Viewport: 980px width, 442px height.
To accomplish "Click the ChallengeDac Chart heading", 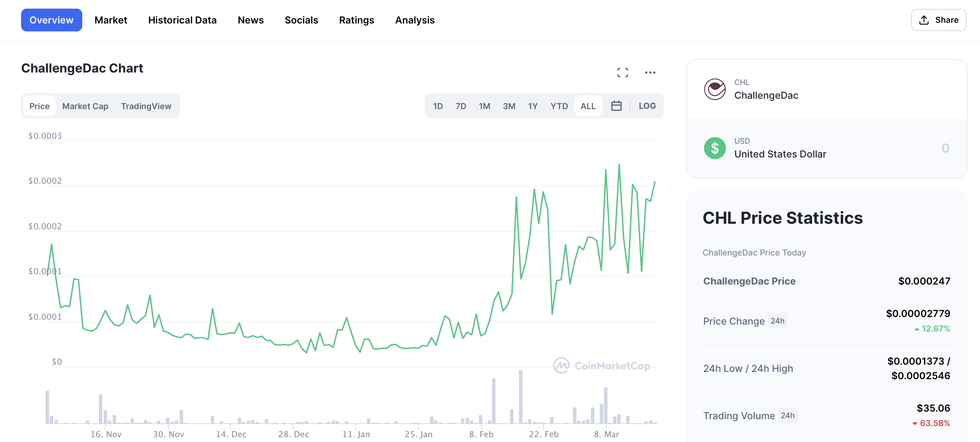I will pos(82,68).
